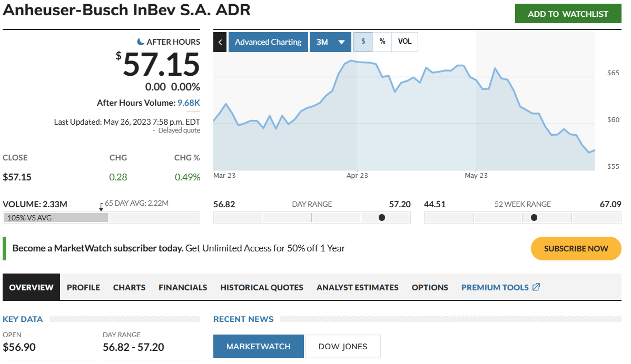
Task: Expand the 3M time range dropdown
Action: pyautogui.click(x=330, y=42)
